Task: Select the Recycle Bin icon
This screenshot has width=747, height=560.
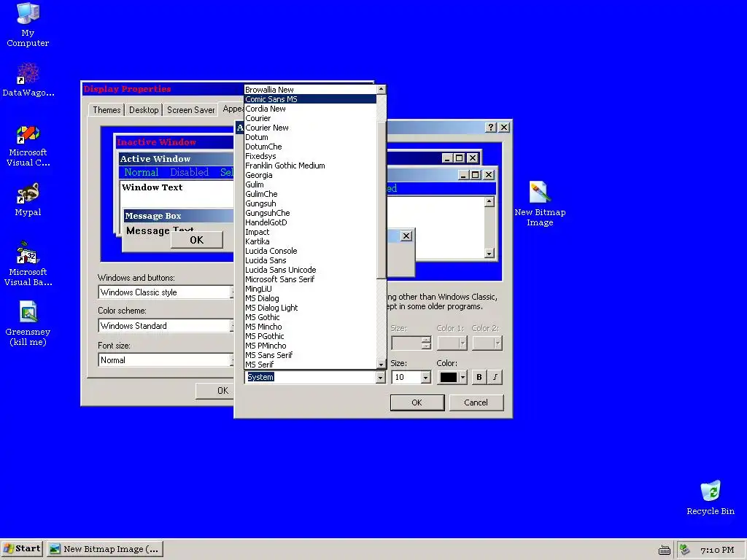Action: coord(711,498)
